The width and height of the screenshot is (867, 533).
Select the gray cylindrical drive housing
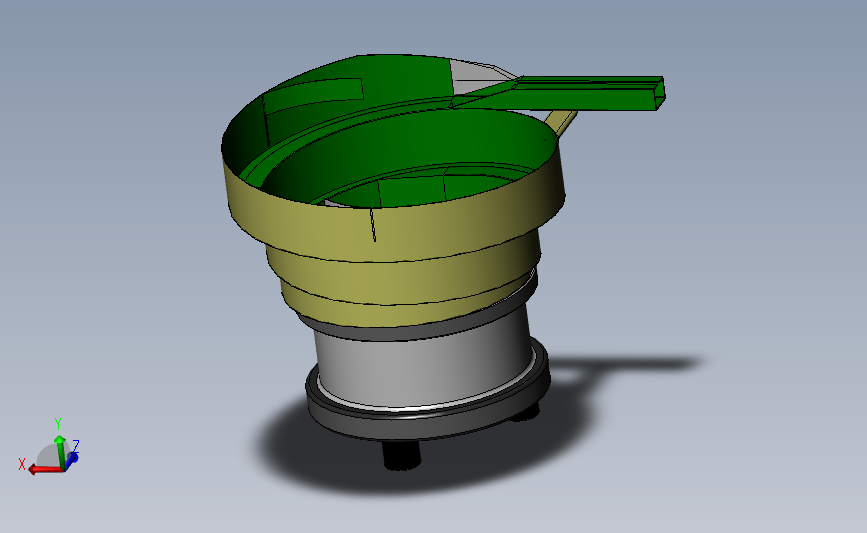tap(423, 362)
